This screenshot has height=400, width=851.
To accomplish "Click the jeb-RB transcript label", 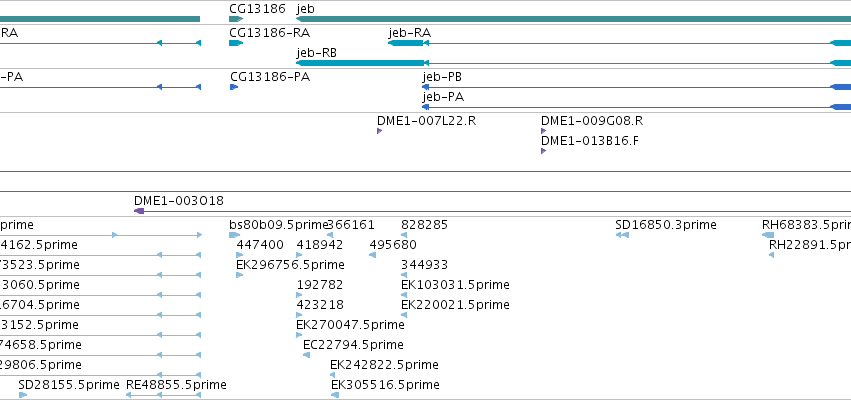I will tap(316, 53).
